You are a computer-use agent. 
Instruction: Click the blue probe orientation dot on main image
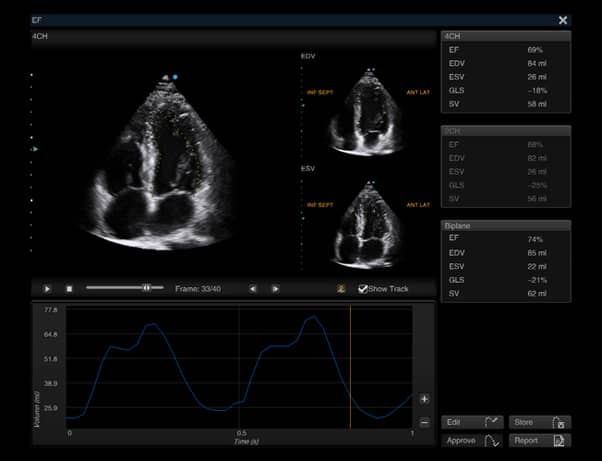pyautogui.click(x=175, y=77)
